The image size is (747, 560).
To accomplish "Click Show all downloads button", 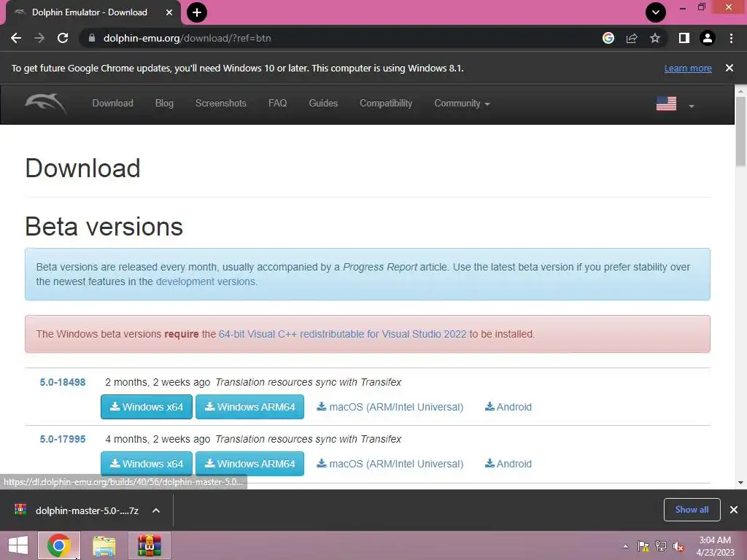I will click(x=692, y=510).
